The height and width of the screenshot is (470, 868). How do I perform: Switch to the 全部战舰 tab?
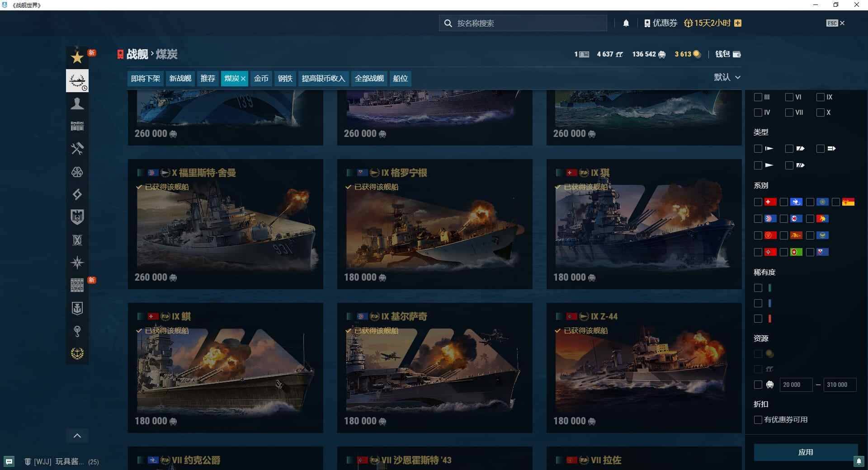[x=368, y=78]
